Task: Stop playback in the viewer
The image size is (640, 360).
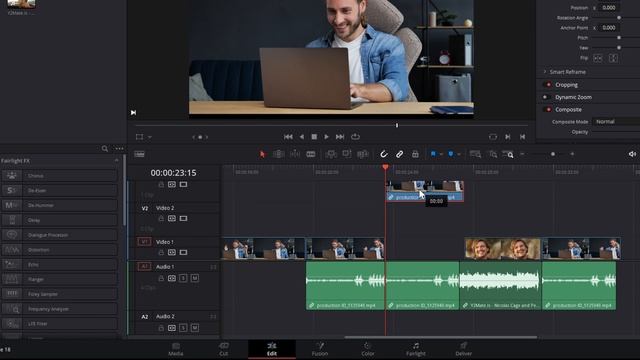Action: pos(314,137)
